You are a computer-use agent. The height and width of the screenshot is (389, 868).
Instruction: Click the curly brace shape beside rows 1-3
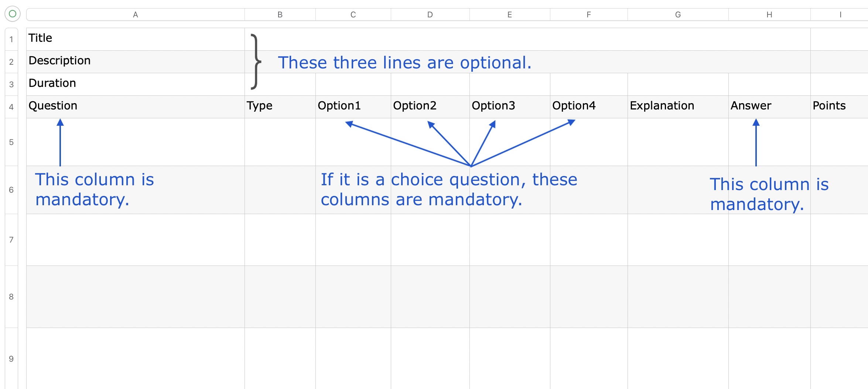[x=256, y=61]
